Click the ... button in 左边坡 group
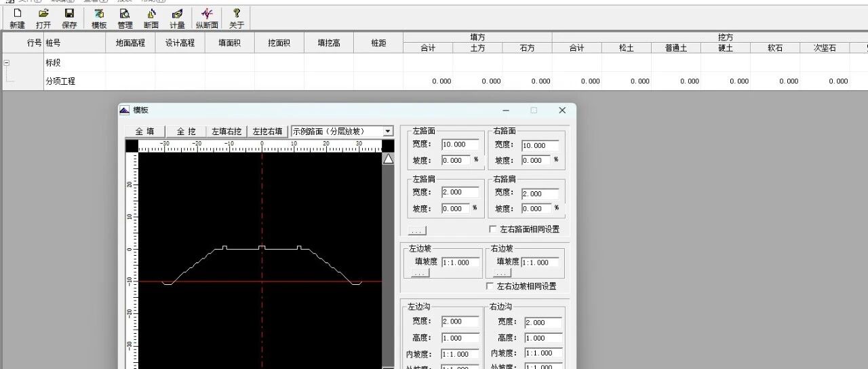This screenshot has width=868, height=369. [x=420, y=273]
